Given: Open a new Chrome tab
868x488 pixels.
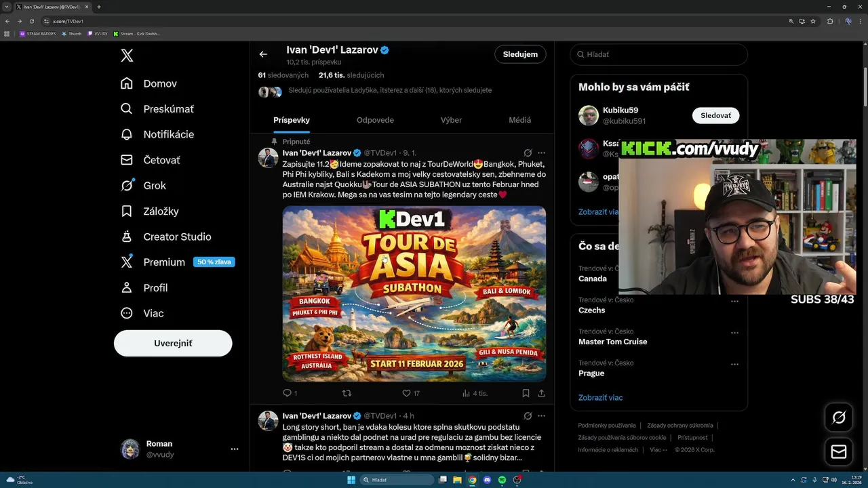Looking at the screenshot, I should (x=98, y=7).
